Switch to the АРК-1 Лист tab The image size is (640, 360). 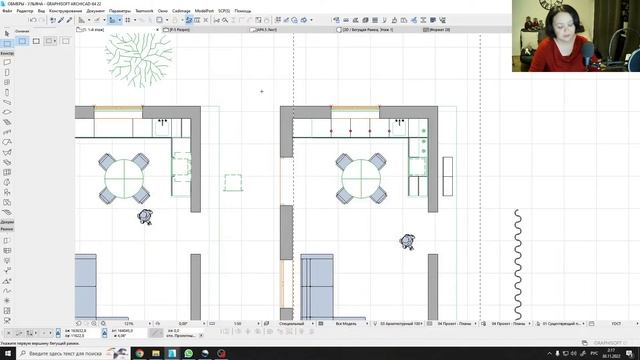point(266,30)
